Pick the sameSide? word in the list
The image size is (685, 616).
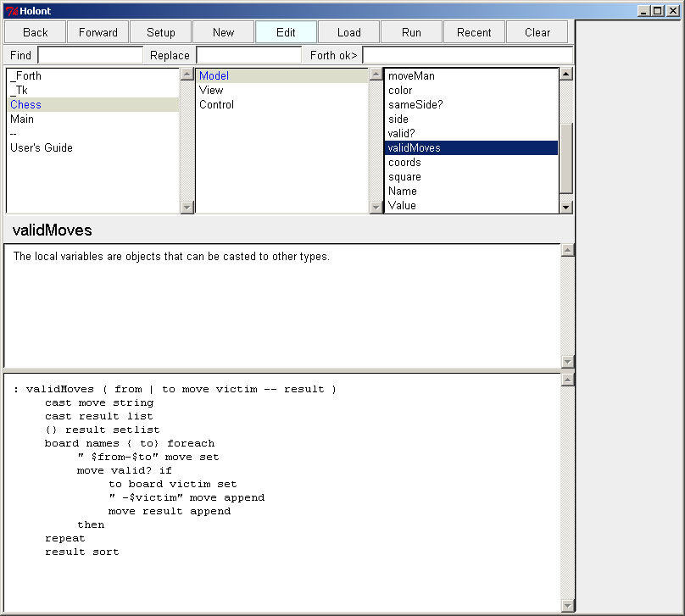pos(415,105)
